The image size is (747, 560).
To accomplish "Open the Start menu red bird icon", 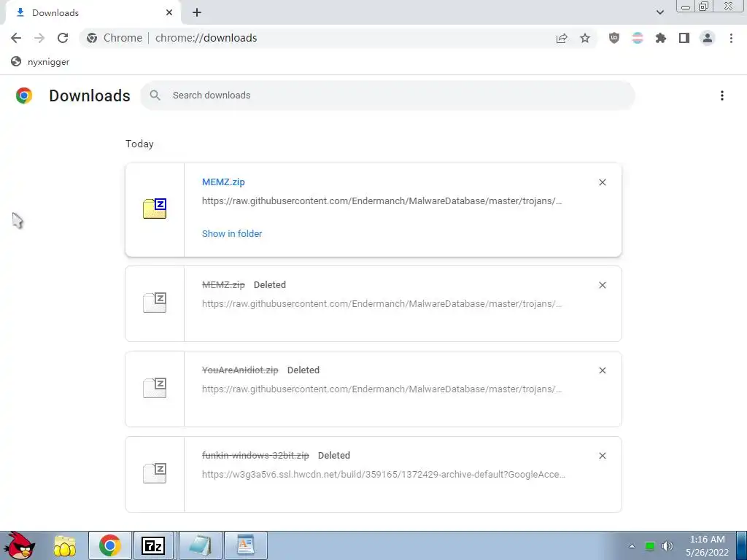I will point(20,545).
